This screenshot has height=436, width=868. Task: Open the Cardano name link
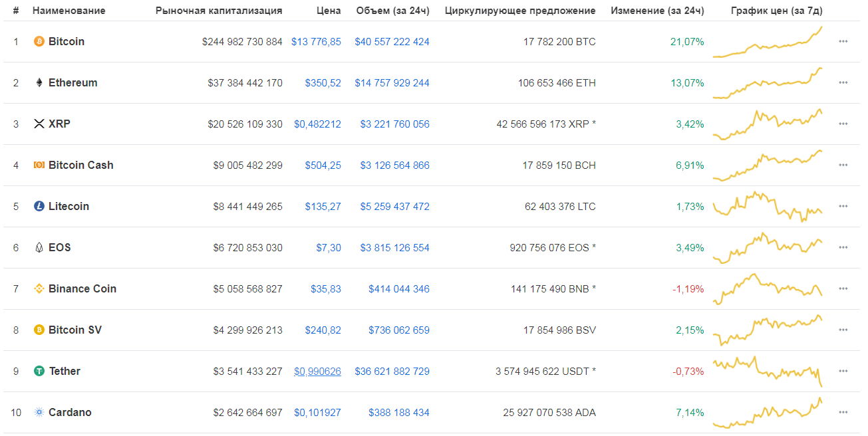(71, 412)
